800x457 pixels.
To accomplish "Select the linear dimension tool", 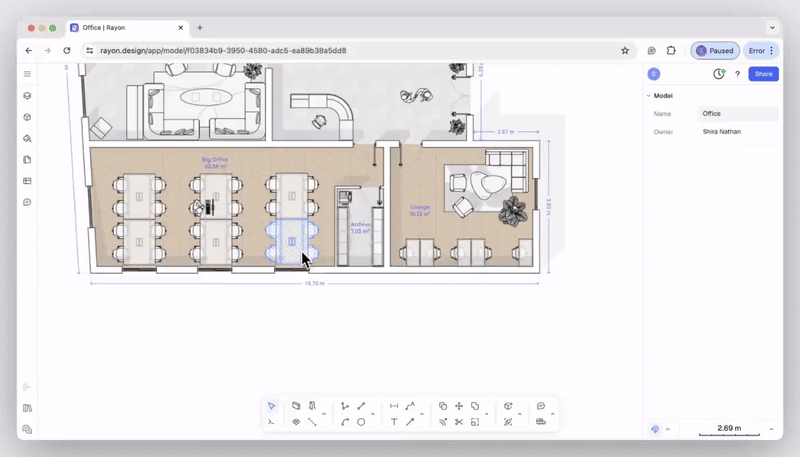I will [x=394, y=406].
